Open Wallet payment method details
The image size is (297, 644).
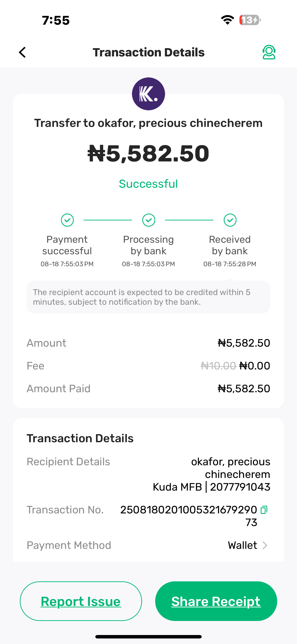242,545
